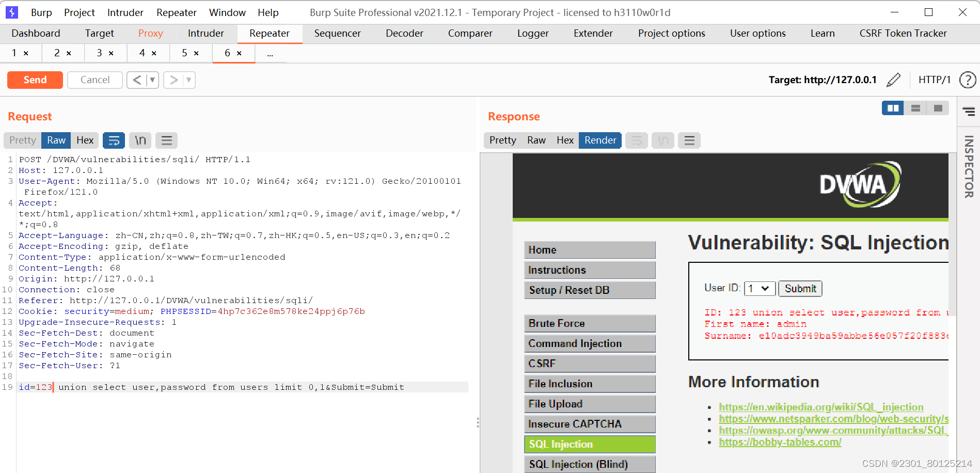Open the Repeater menu
The image size is (980, 473).
[x=177, y=12]
